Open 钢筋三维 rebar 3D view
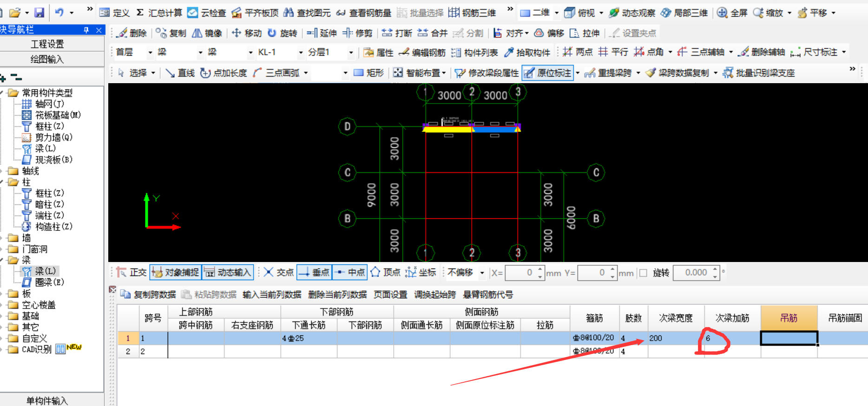 click(x=472, y=13)
